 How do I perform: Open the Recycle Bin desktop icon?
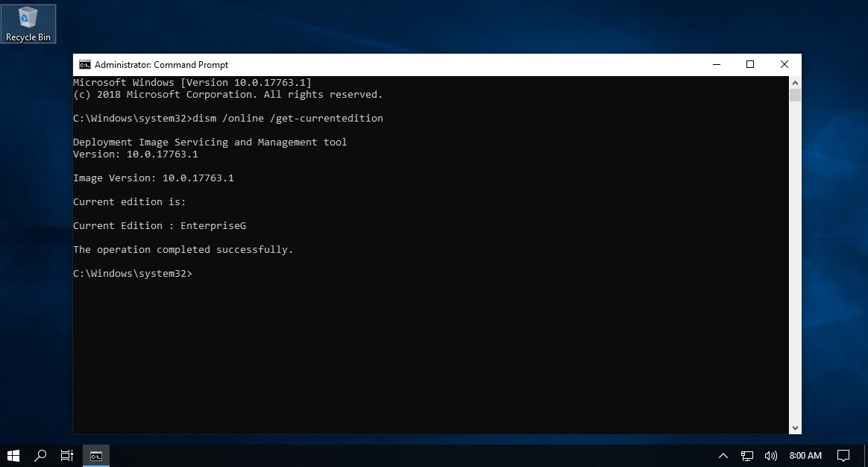[28, 24]
